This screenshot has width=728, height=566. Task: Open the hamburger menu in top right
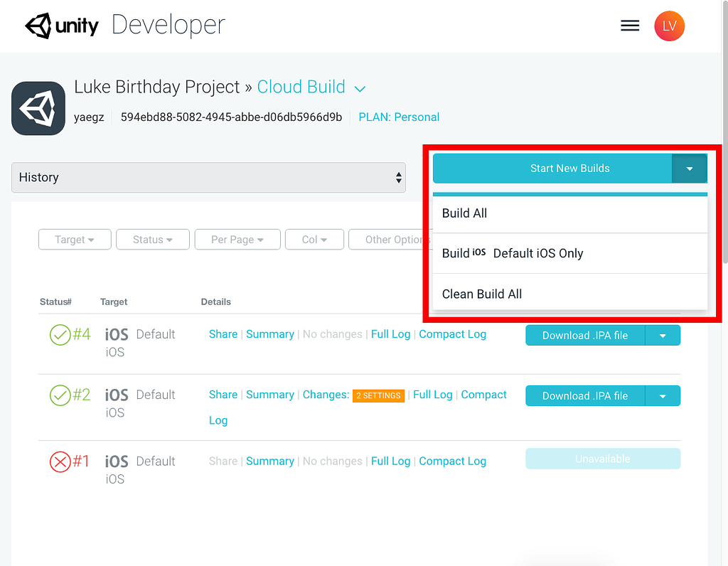630,25
